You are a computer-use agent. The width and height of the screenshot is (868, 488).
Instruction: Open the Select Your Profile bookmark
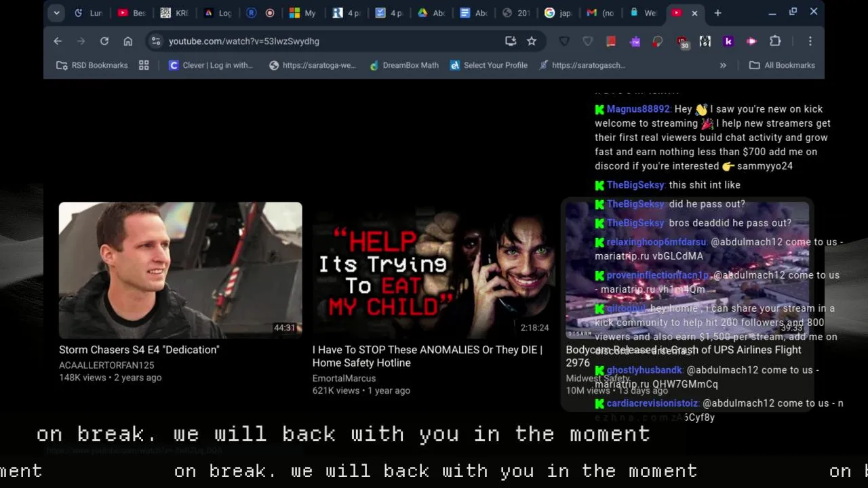click(489, 65)
